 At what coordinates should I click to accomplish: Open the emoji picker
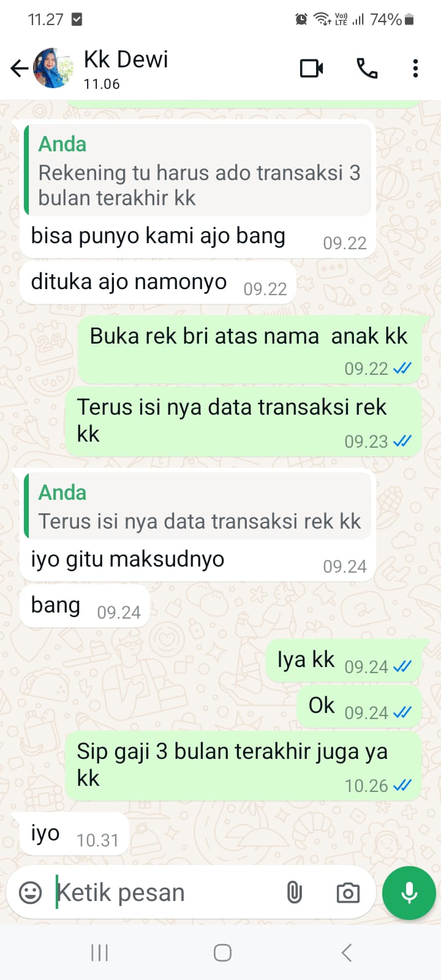[x=30, y=892]
